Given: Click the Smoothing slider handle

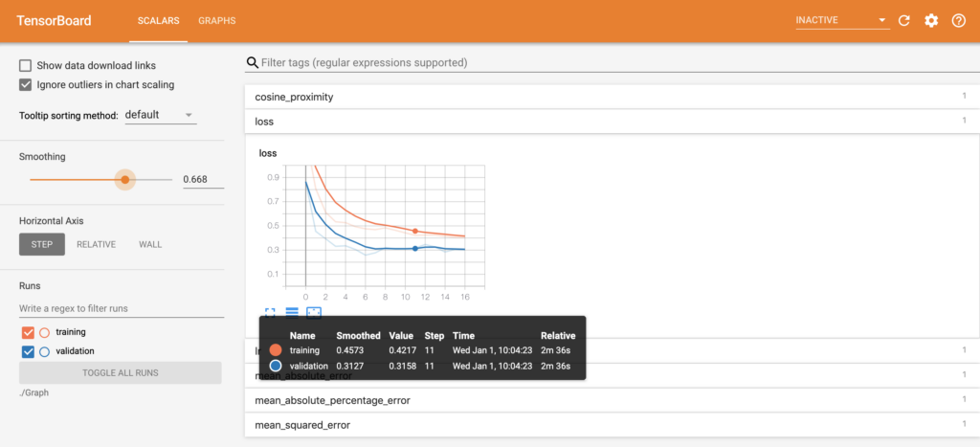Looking at the screenshot, I should [125, 180].
